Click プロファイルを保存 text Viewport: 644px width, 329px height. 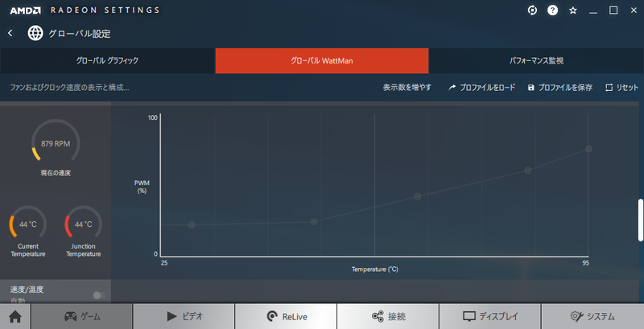pos(565,88)
